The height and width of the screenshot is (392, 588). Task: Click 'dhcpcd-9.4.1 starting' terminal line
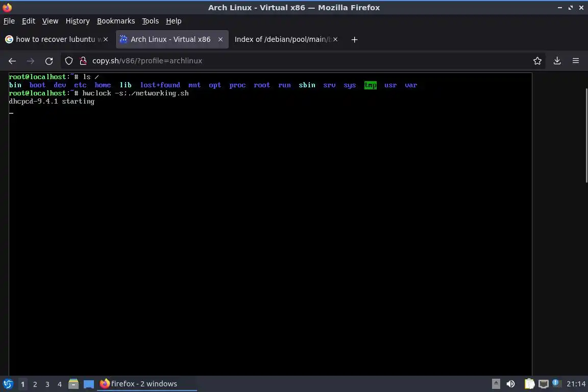(52, 102)
